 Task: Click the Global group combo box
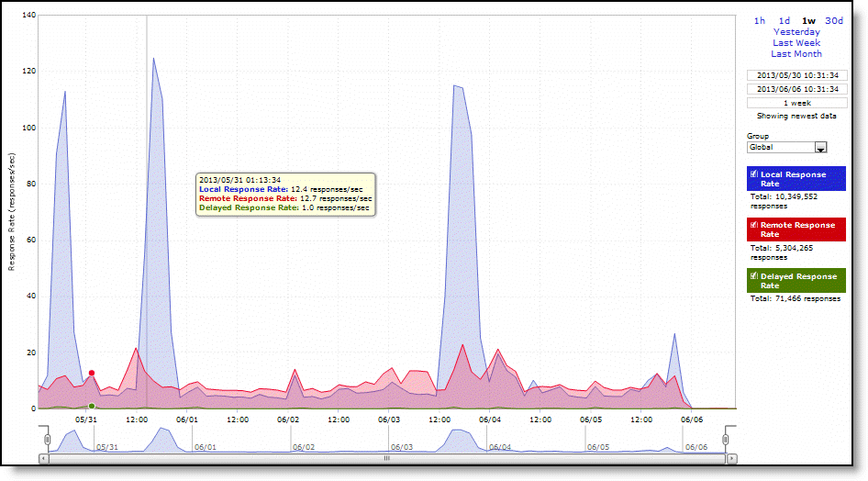[x=781, y=147]
